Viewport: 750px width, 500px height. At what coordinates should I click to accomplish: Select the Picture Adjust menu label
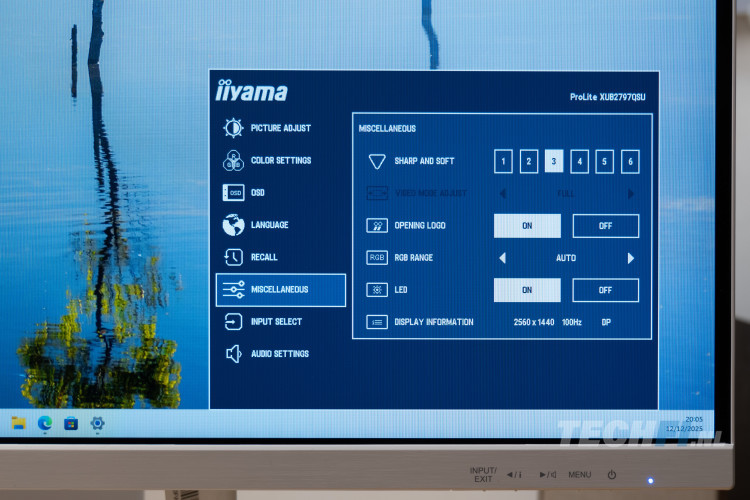[x=281, y=128]
